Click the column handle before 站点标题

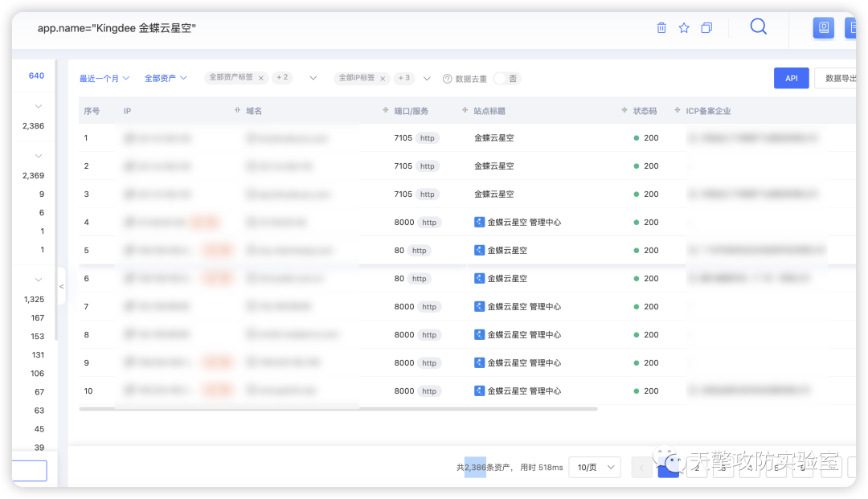pyautogui.click(x=465, y=110)
